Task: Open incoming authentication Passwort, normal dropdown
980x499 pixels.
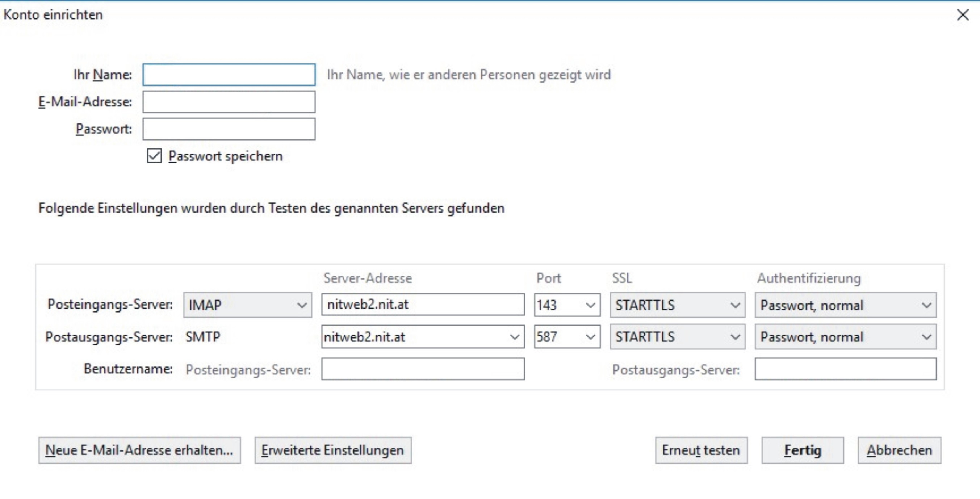Action: click(845, 305)
